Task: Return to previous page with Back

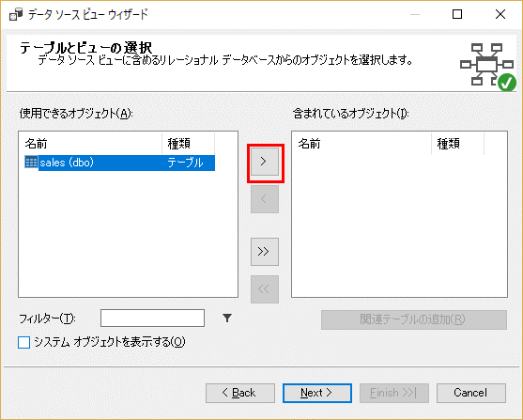Action: [x=240, y=393]
